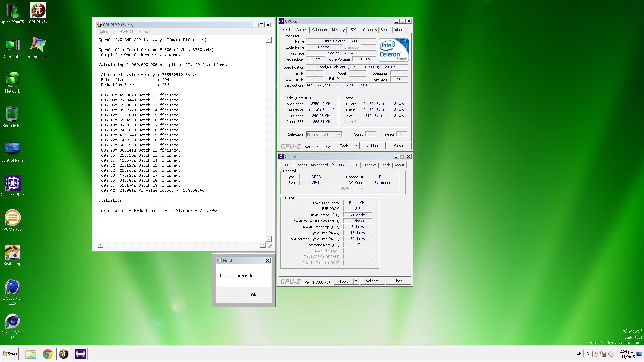
Task: Open Google Chrome from taskbar
Action: tap(47, 354)
